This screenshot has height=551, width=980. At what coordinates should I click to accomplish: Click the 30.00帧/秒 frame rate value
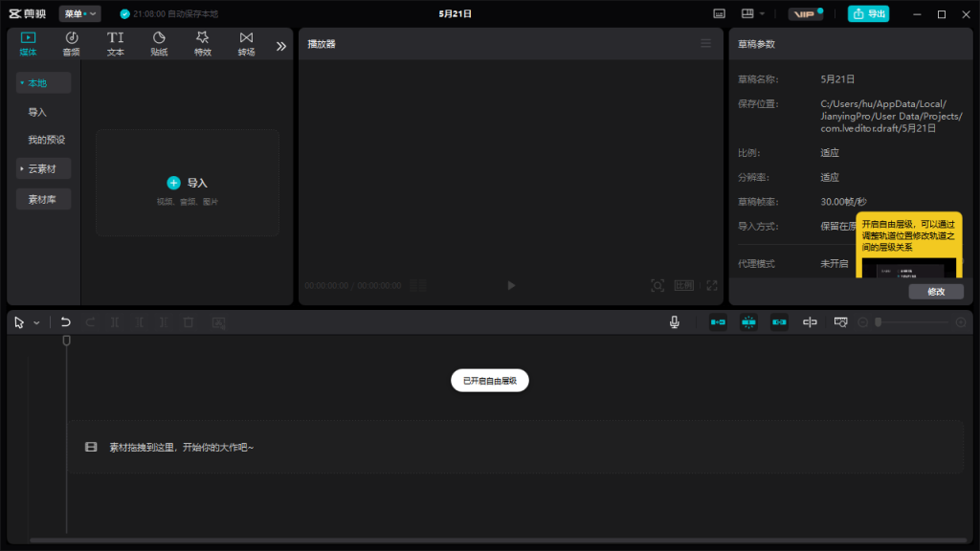(843, 202)
